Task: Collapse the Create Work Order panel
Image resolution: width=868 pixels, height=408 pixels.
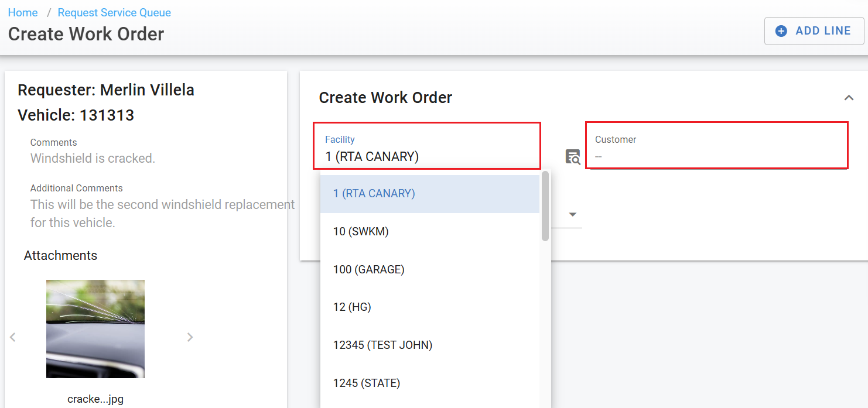Action: click(848, 98)
